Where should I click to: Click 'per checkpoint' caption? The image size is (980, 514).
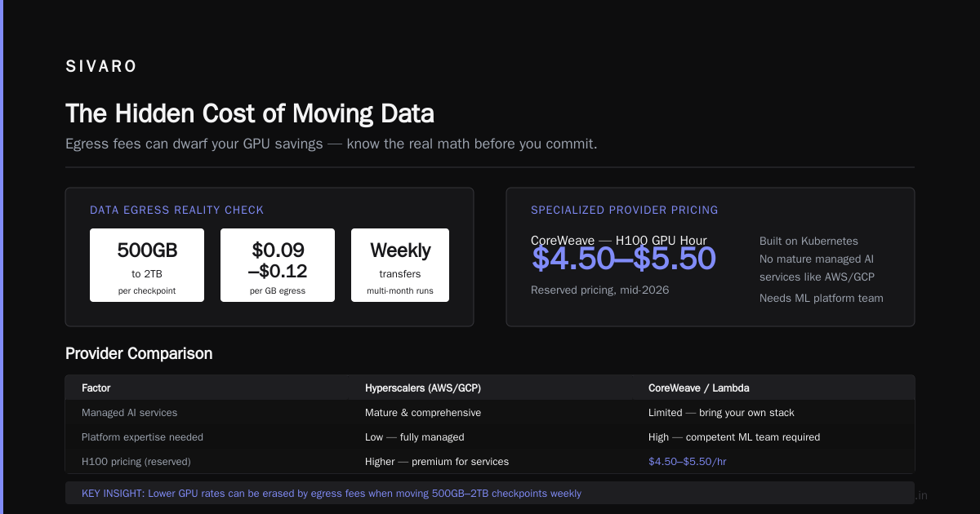click(x=147, y=291)
